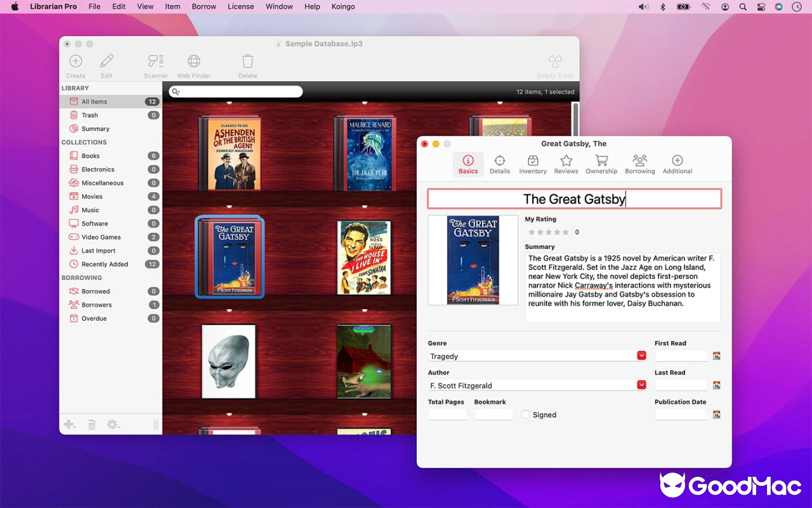Screen dimensions: 812x508
Task: Click the Delete toolbar icon
Action: [247, 63]
